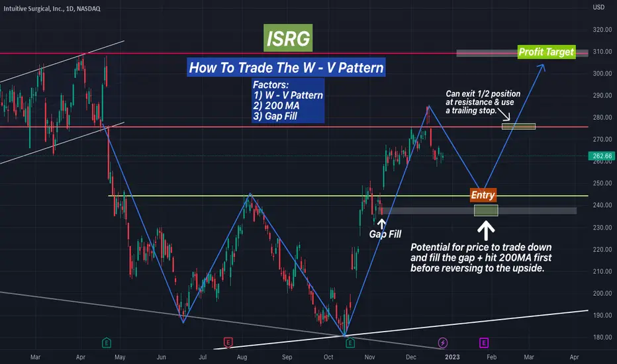Viewport: 617px width, 364px height.
Task: Click the Jun label on time axis
Action: 162,357
